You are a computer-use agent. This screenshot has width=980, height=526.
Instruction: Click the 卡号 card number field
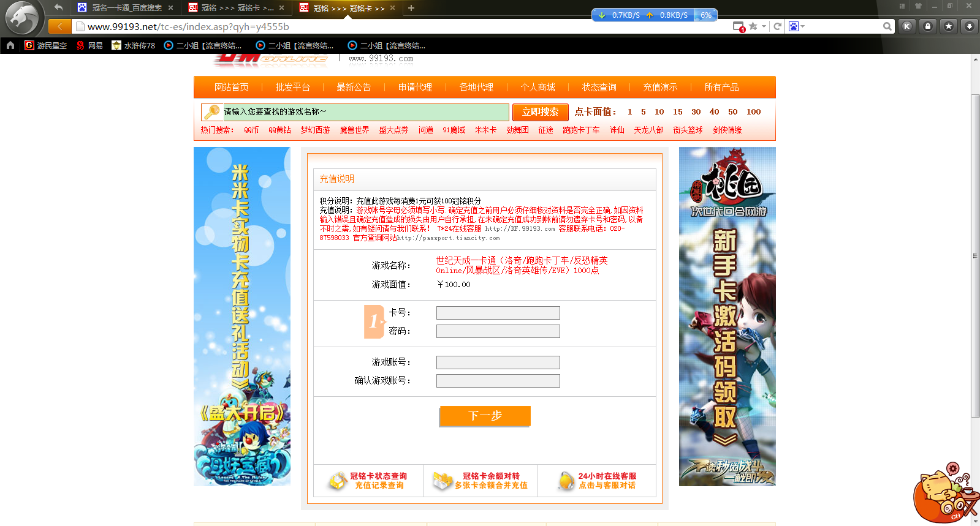tap(498, 313)
